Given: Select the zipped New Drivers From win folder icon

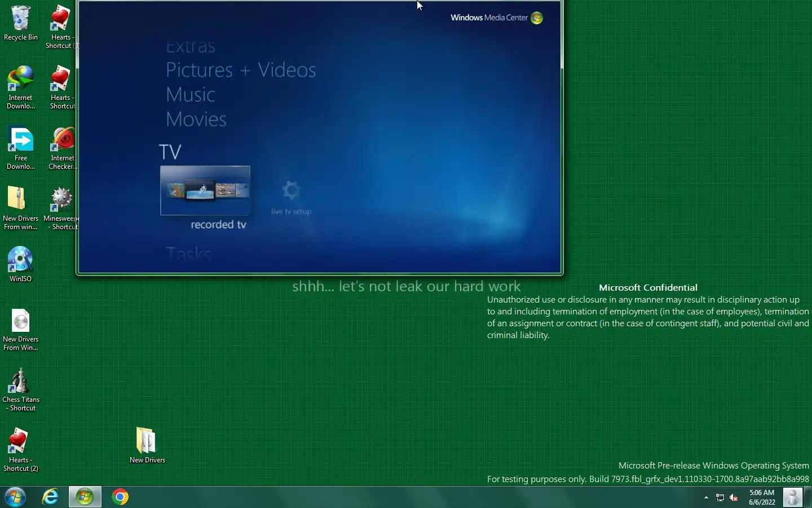Looking at the screenshot, I should [20, 208].
